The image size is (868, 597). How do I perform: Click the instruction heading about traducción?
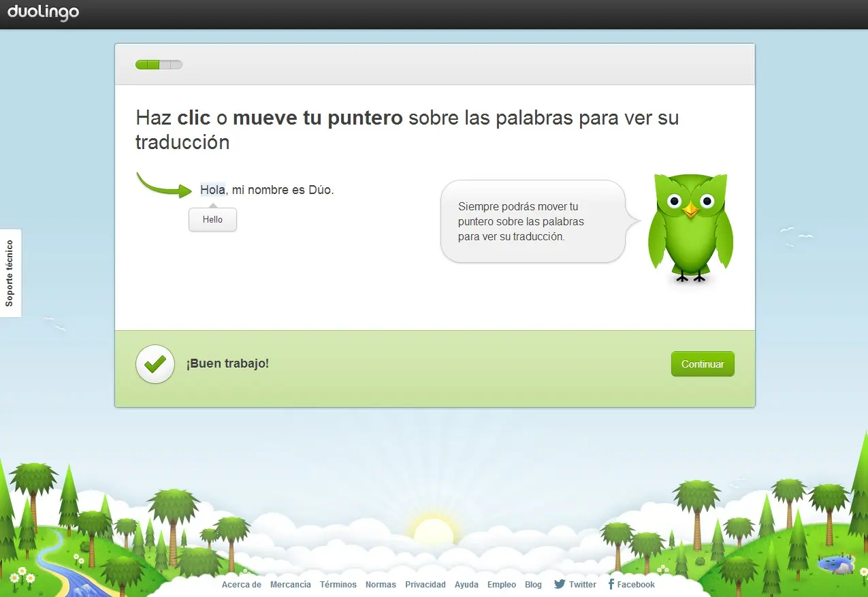(407, 130)
